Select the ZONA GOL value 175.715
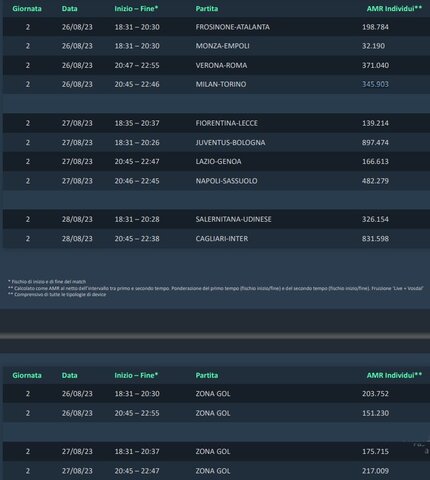The height and width of the screenshot is (480, 430). click(x=375, y=452)
